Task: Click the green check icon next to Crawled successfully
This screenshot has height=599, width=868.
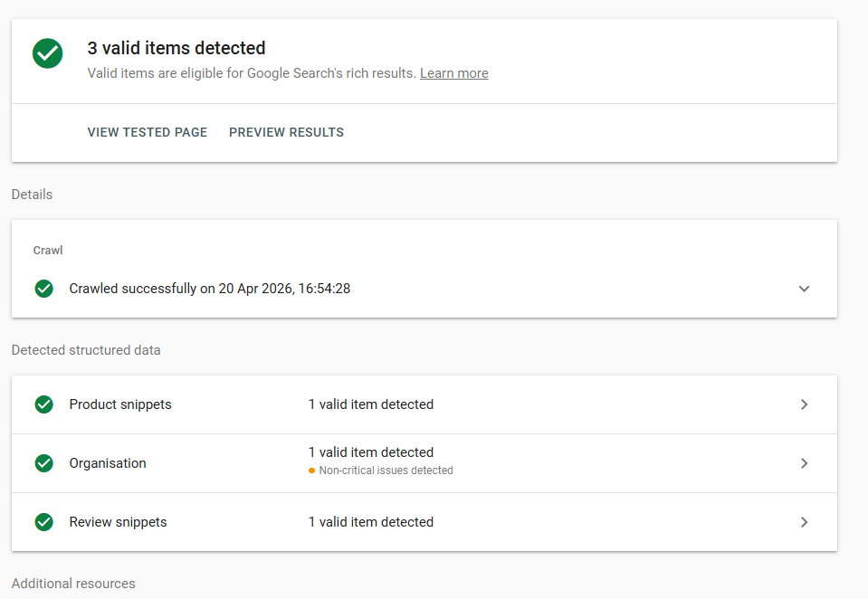Action: click(43, 289)
